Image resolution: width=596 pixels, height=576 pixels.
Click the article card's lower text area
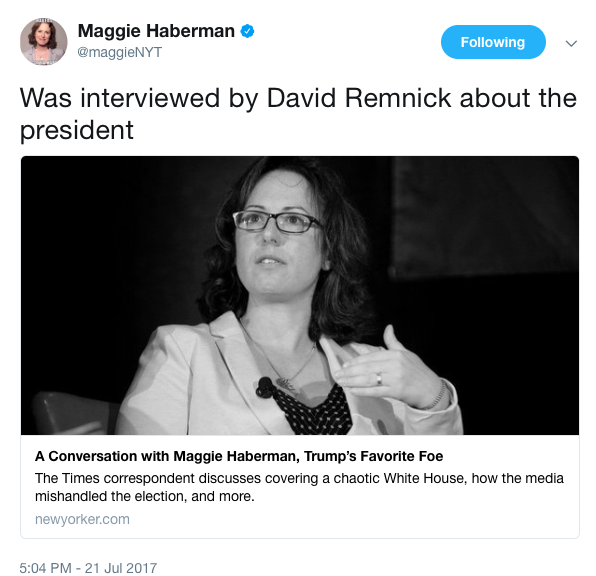point(300,486)
